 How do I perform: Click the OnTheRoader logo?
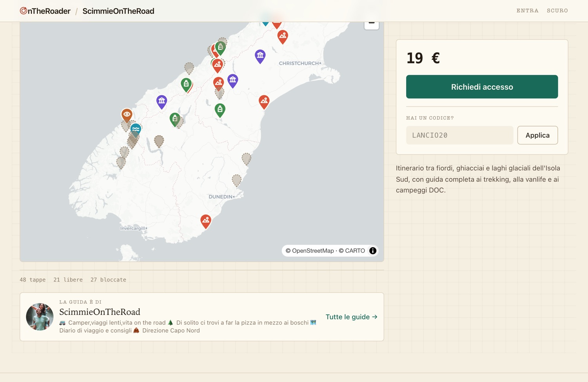tap(45, 11)
